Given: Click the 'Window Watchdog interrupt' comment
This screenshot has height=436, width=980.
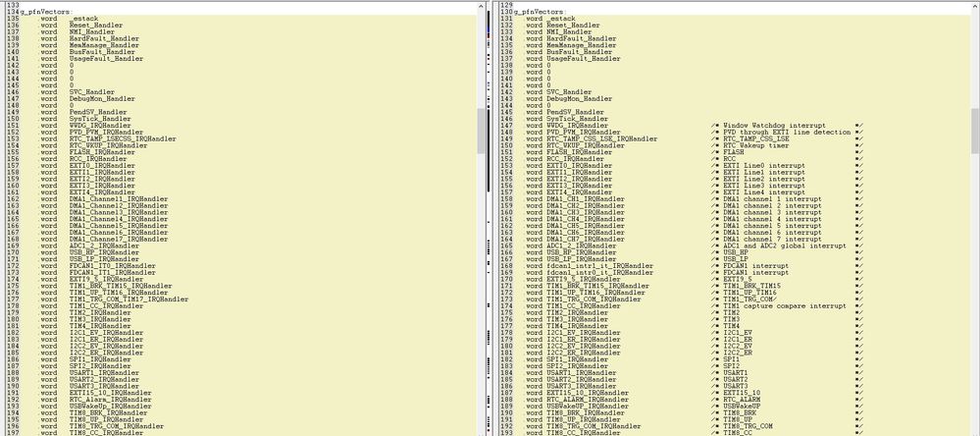Looking at the screenshot, I should (x=774, y=126).
